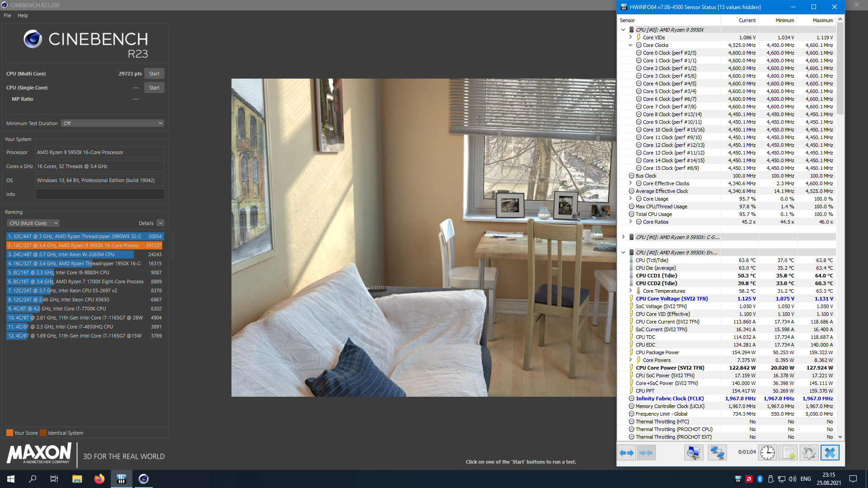Open Firefox from the taskbar
Viewport: 868px width, 488px height.
(x=99, y=479)
